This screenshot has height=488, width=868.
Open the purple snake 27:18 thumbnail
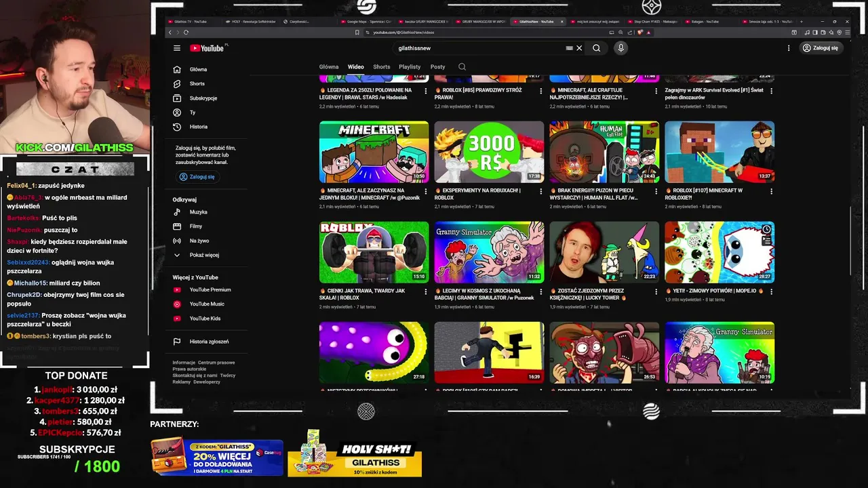(x=374, y=352)
